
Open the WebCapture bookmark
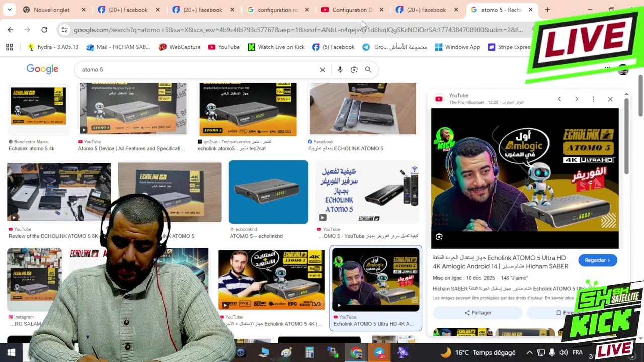click(180, 47)
